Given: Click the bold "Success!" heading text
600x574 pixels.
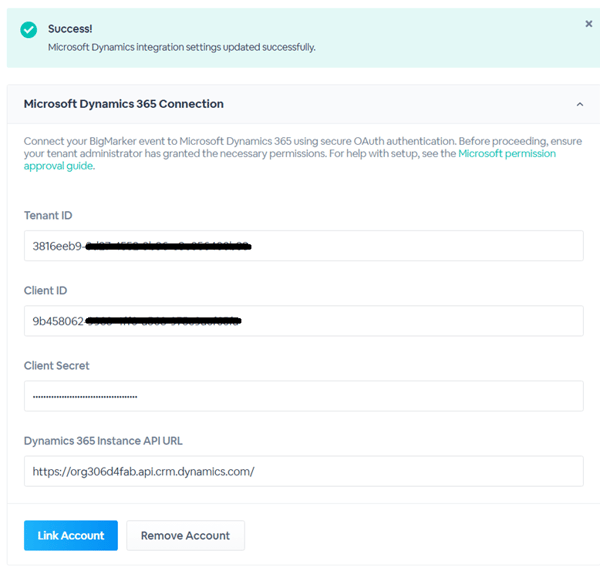Looking at the screenshot, I should tap(70, 29).
